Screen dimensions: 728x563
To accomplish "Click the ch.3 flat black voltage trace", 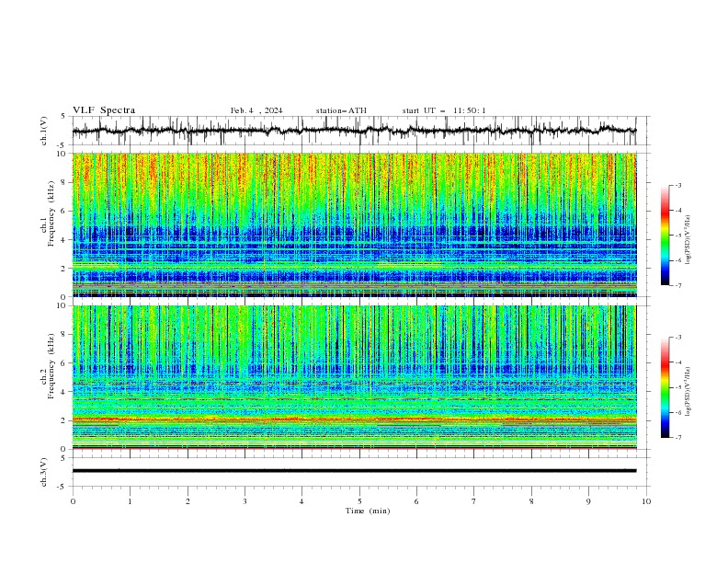I will [x=354, y=471].
